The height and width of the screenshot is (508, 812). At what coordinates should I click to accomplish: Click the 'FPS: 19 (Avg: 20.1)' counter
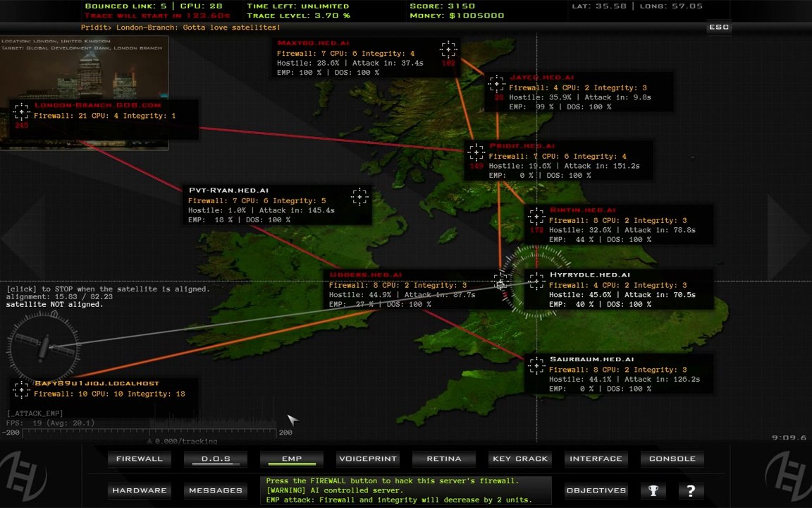pos(51,423)
